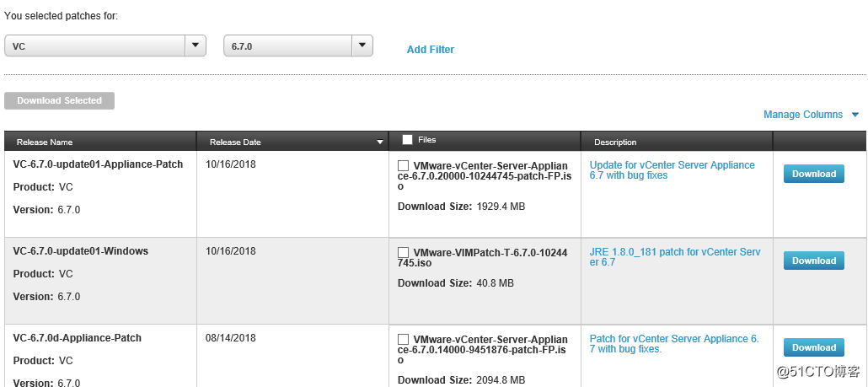Screen dimensions: 868x387
Task: Select the VC-6.7.0d-Appliance-Patch release name
Action: click(x=78, y=338)
